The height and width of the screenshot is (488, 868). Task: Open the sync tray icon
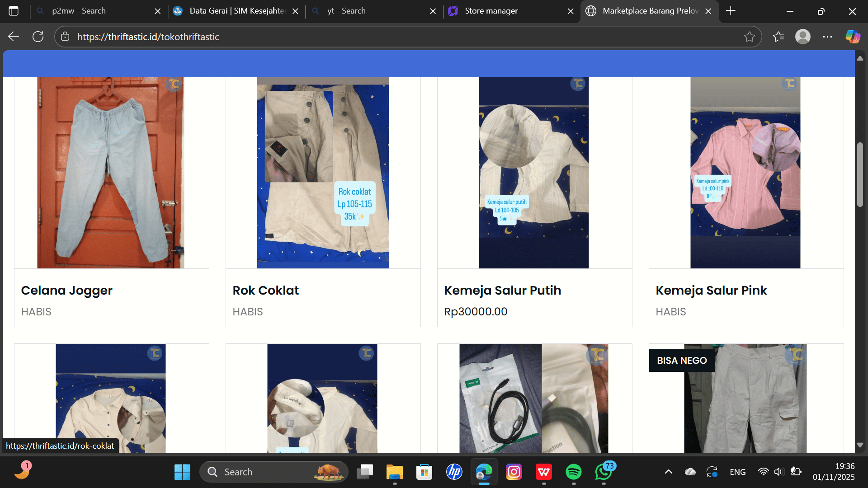(712, 472)
